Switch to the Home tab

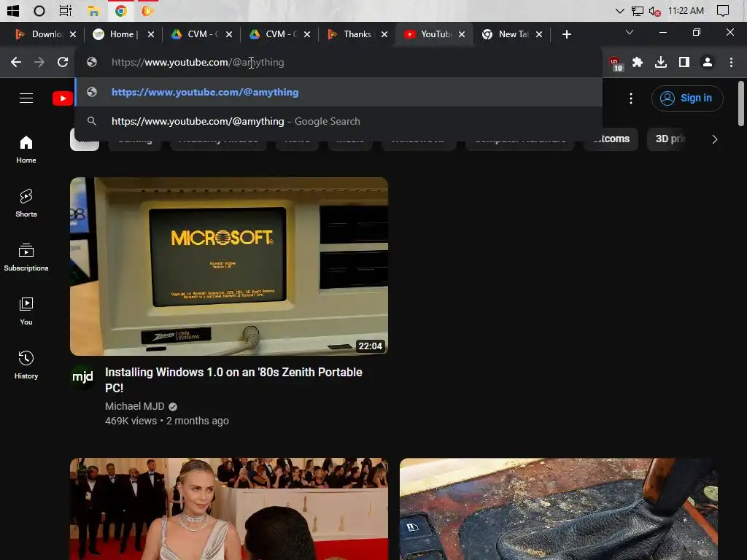click(x=123, y=34)
